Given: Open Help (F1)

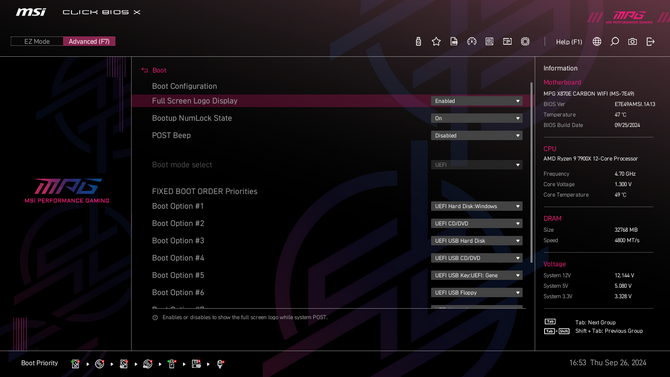Looking at the screenshot, I should coord(569,42).
